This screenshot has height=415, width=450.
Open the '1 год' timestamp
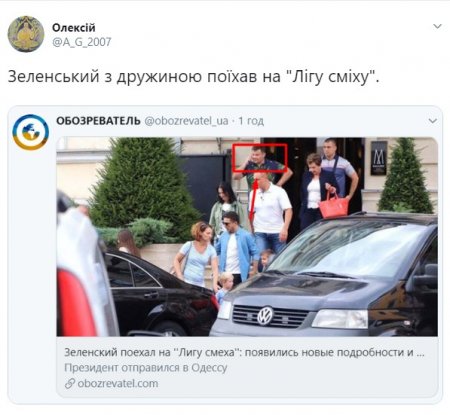coord(251,121)
